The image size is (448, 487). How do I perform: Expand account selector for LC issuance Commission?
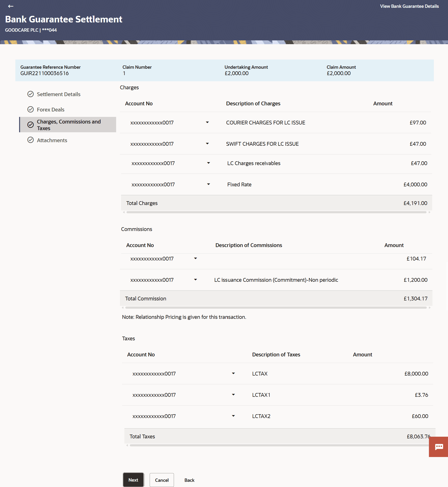195,280
